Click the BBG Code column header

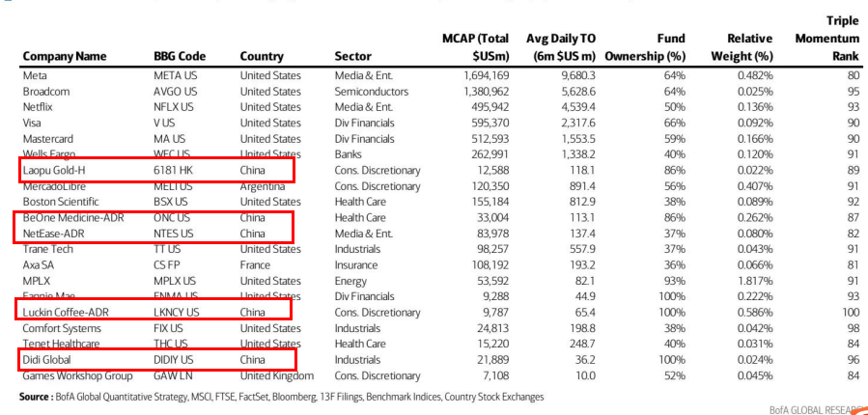[180, 56]
